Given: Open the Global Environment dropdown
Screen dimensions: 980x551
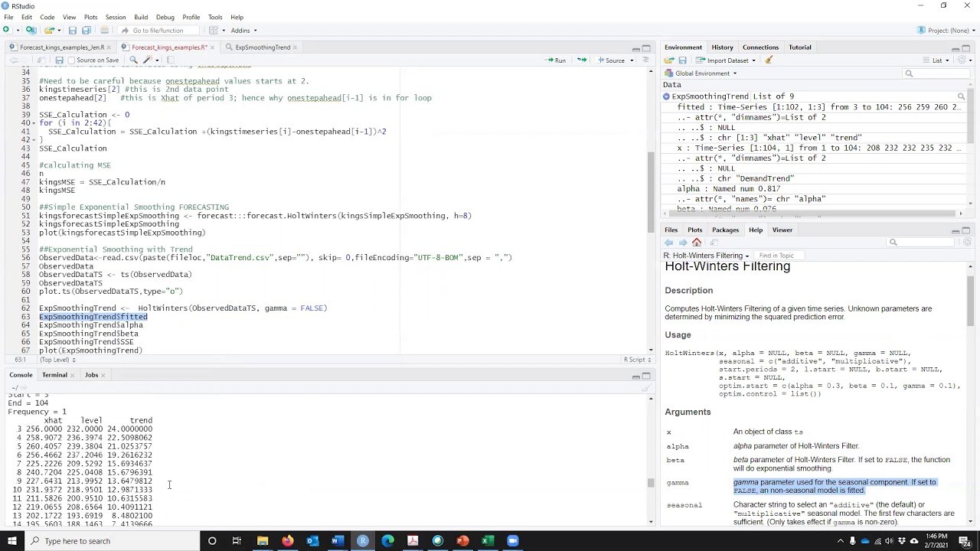Looking at the screenshot, I should click(702, 73).
